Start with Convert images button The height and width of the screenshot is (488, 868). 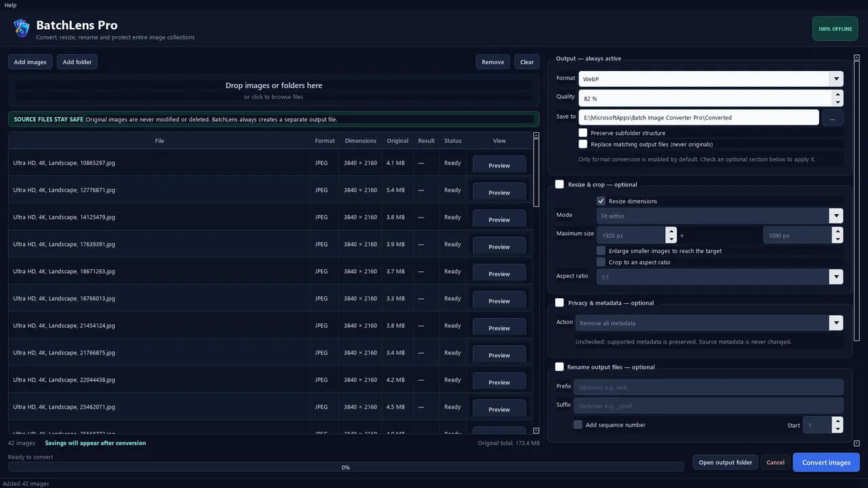tap(826, 462)
